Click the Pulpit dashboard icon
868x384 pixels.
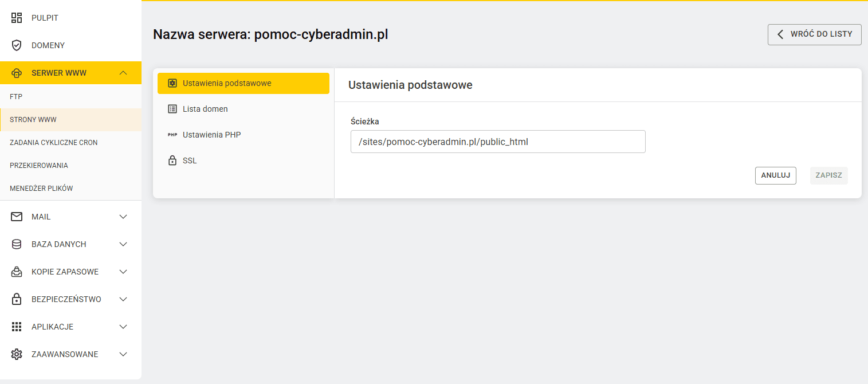click(x=17, y=18)
